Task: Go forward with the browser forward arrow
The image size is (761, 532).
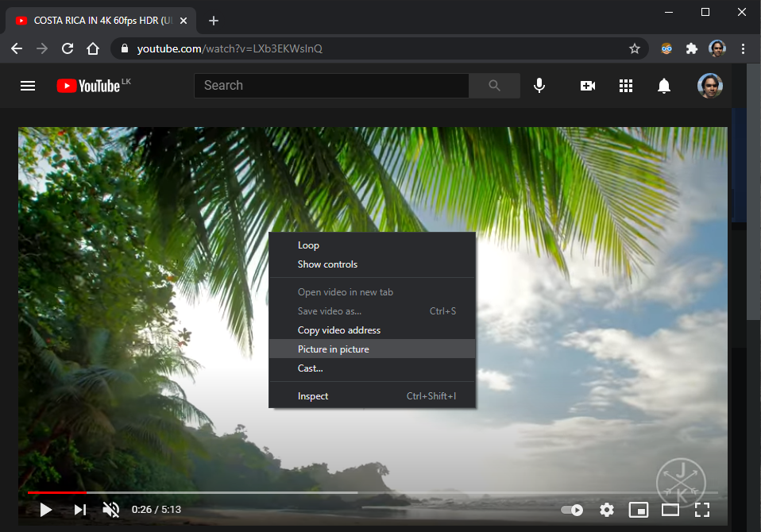Action: click(42, 48)
